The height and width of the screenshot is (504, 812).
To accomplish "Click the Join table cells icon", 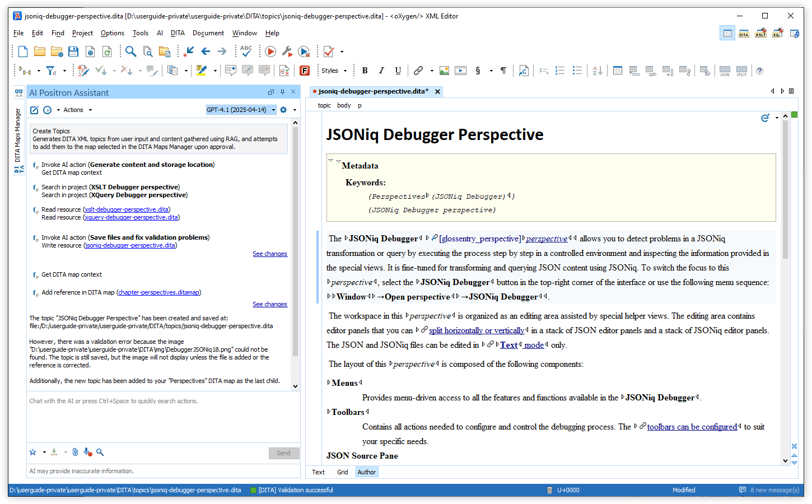I will 725,71.
